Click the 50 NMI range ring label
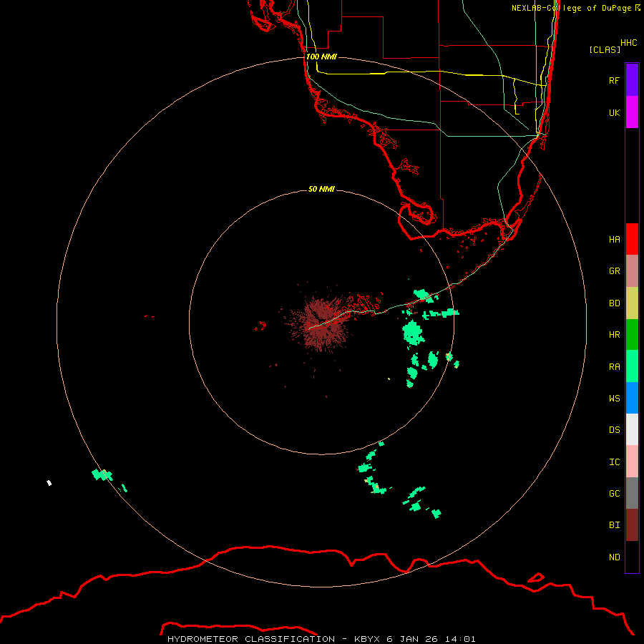This screenshot has height=644, width=644. coord(321,189)
